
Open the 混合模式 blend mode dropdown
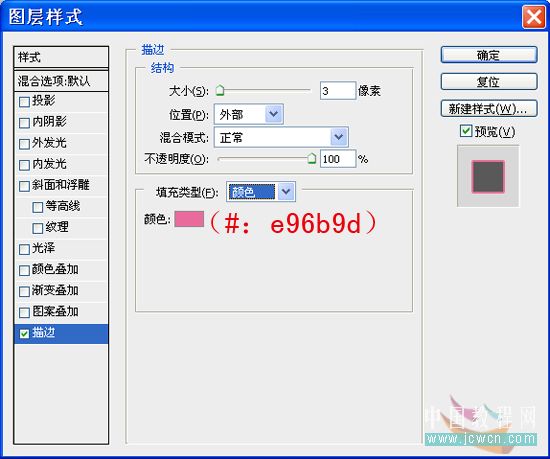tap(281, 137)
